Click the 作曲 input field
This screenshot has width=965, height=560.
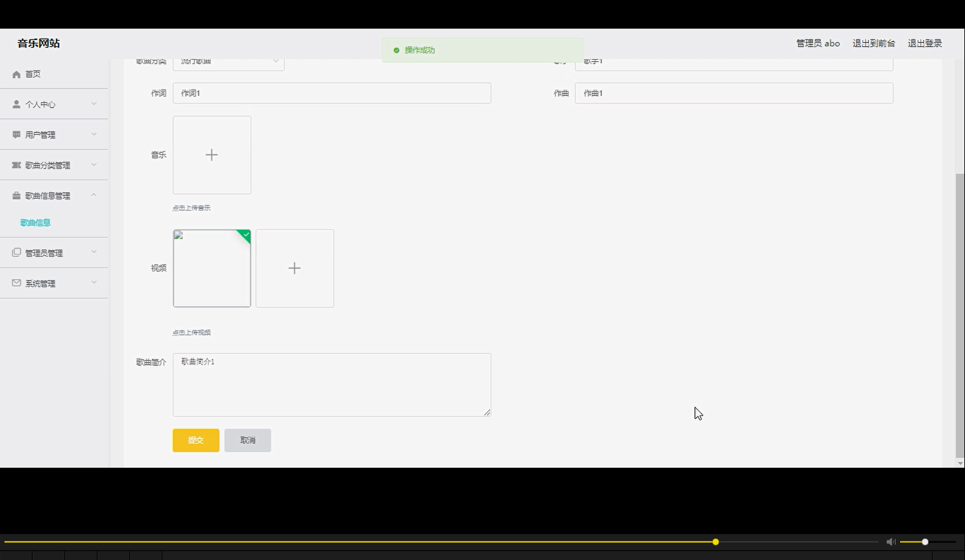(734, 93)
